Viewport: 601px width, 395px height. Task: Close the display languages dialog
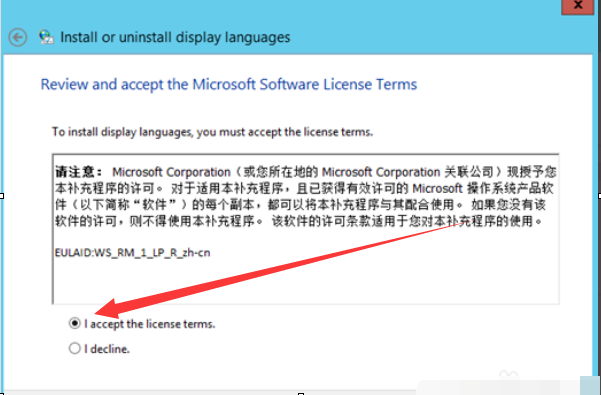tap(578, 7)
